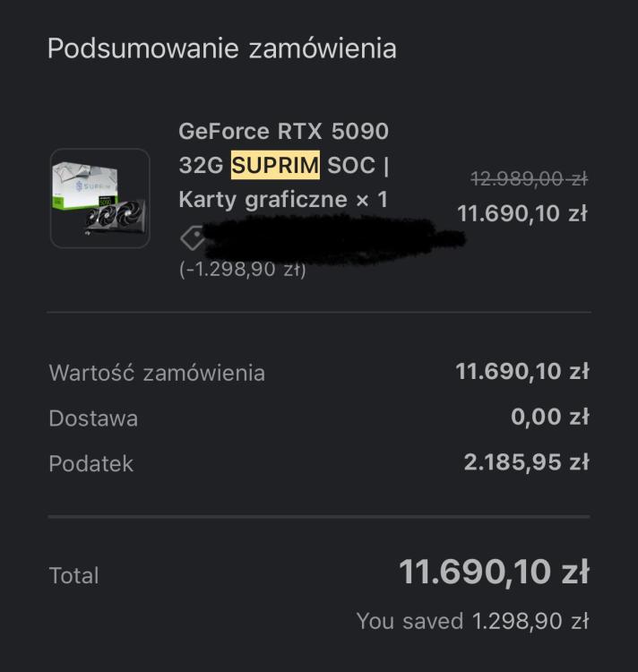
Task: Click the Podsumowanie zamówienia heading
Action: (x=221, y=48)
